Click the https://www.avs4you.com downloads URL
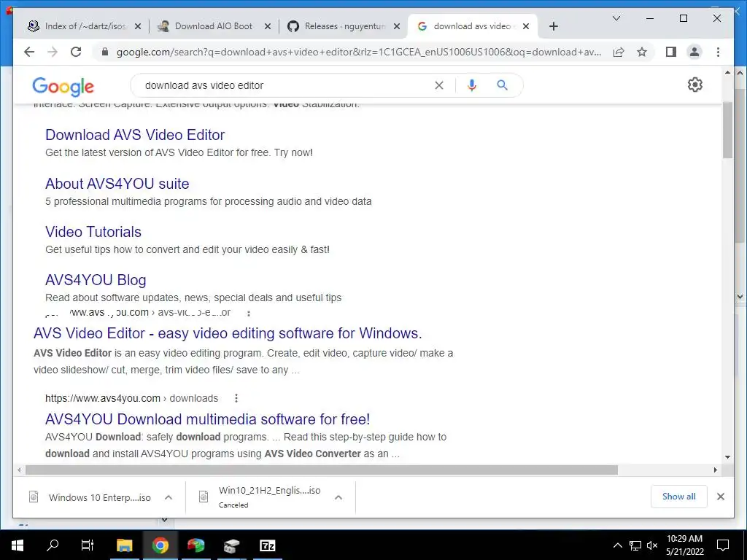Viewport: 747px width, 560px height. pyautogui.click(x=131, y=398)
